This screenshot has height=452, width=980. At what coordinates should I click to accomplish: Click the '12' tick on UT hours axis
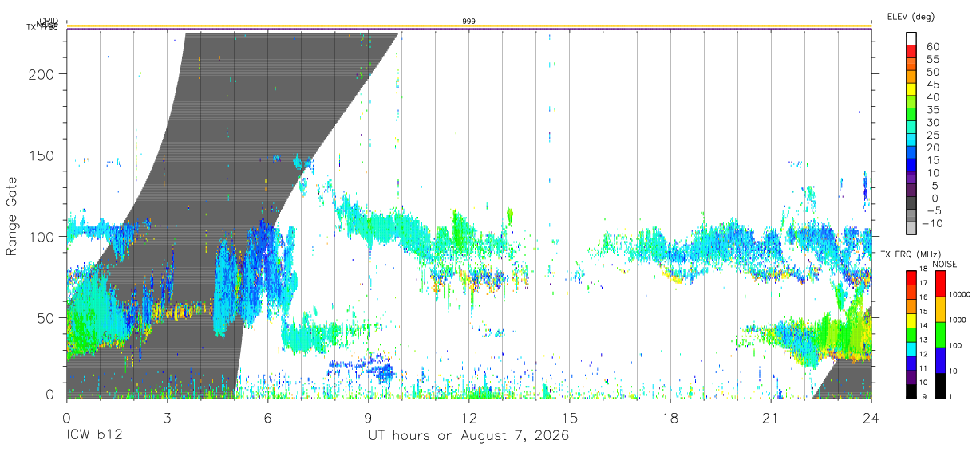468,418
